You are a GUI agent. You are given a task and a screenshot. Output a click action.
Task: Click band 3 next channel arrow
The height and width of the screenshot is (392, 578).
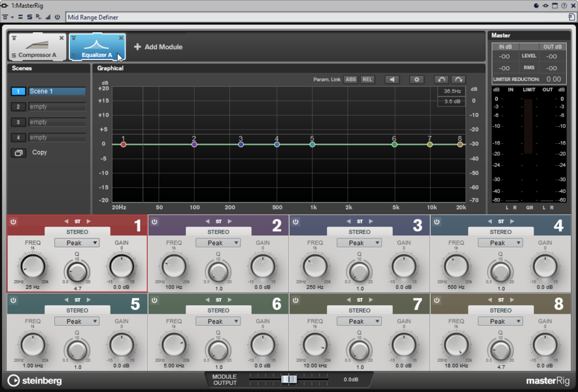pyautogui.click(x=371, y=221)
